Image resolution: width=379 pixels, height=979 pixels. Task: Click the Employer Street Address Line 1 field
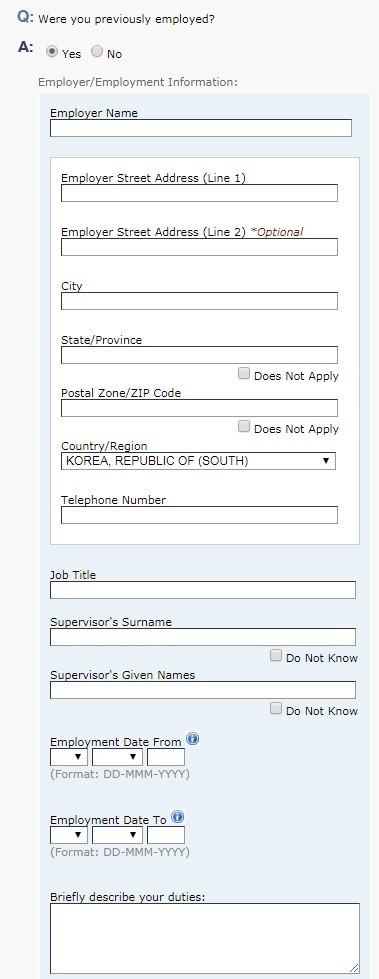pos(199,194)
